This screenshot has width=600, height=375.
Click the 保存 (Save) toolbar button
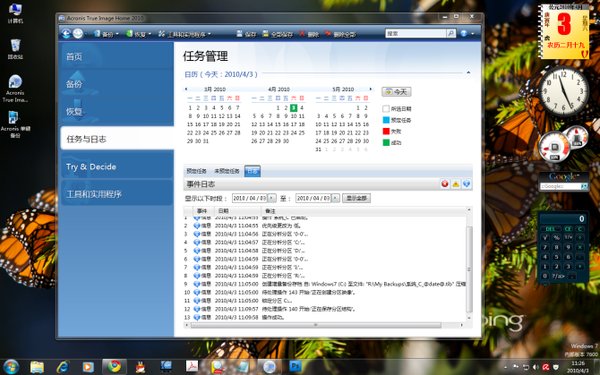246,34
